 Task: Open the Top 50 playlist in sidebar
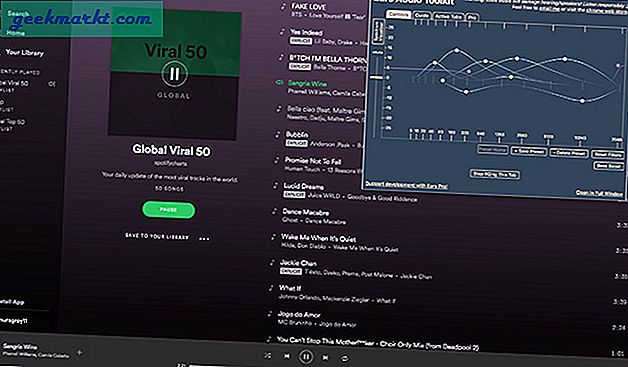pyautogui.click(x=12, y=121)
